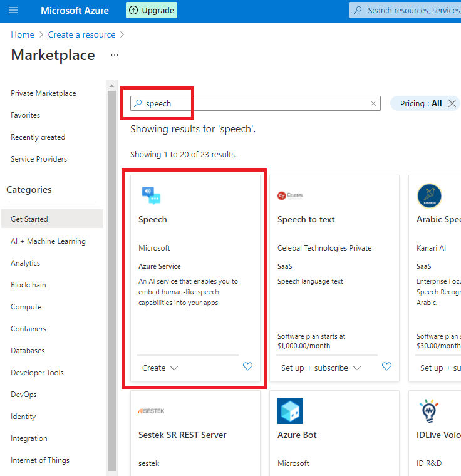The image size is (461, 476).
Task: Click the IDLive Voice lightbulb icon
Action: (429, 411)
